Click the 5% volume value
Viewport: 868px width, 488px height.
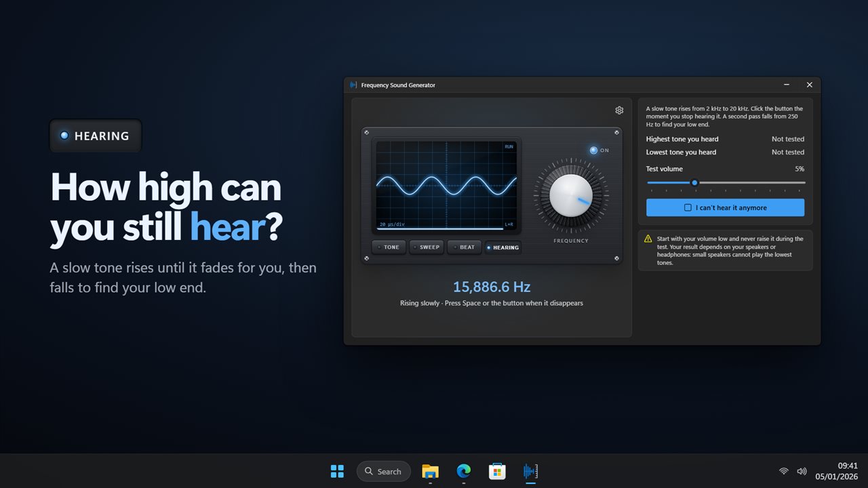pos(800,169)
